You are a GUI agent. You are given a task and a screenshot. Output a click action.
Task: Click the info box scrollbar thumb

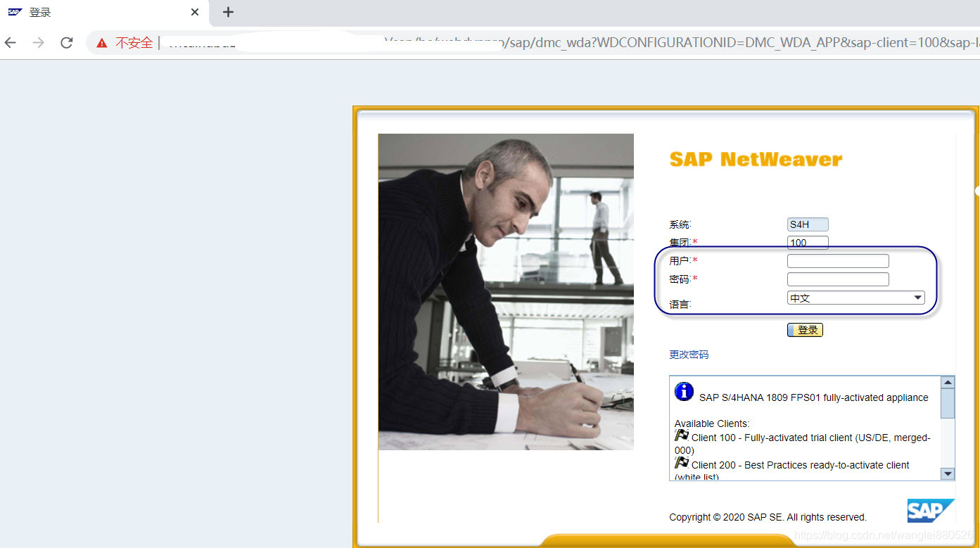948,403
